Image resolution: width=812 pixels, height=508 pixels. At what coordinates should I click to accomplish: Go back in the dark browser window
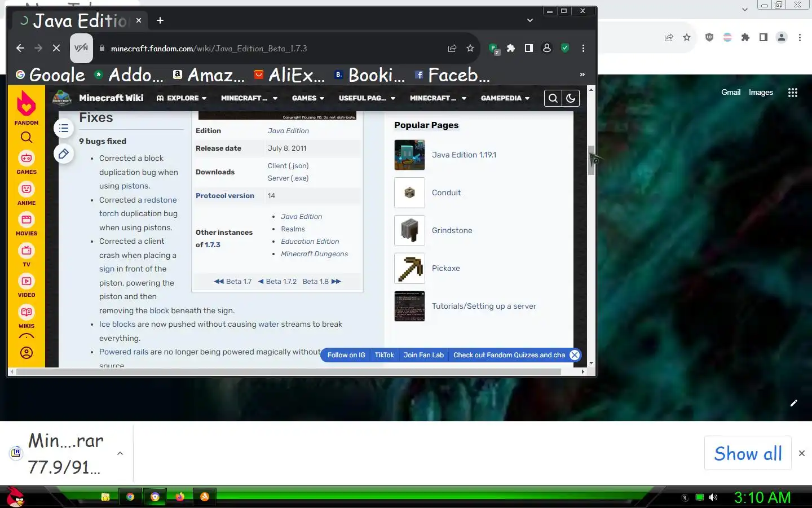[x=20, y=49]
